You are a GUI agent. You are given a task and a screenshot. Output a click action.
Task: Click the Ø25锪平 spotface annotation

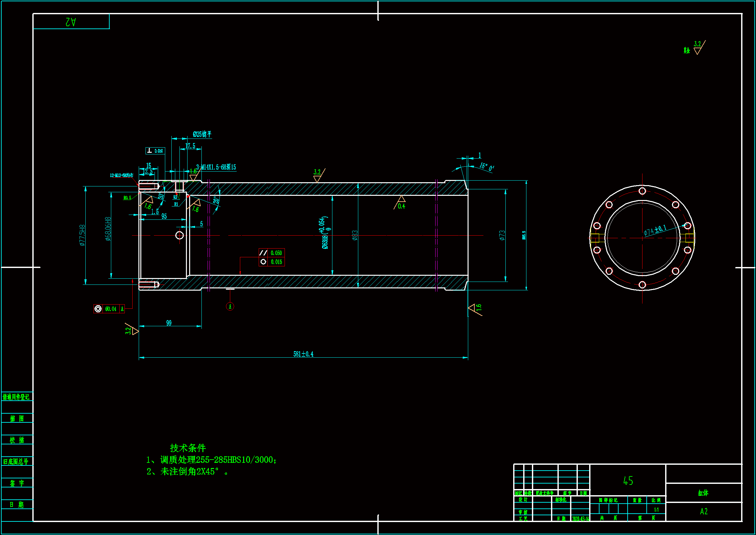tap(202, 134)
